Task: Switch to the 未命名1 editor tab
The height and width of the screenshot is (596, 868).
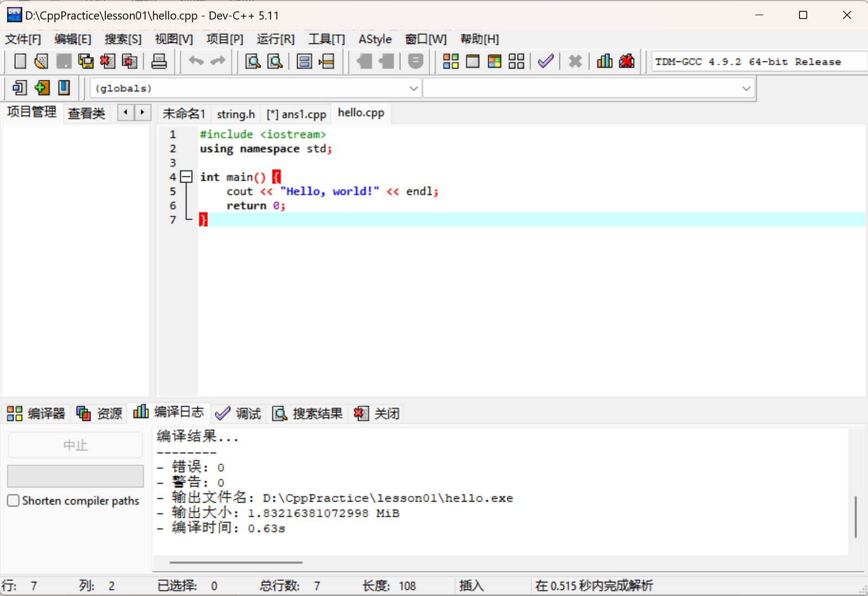Action: click(x=184, y=114)
